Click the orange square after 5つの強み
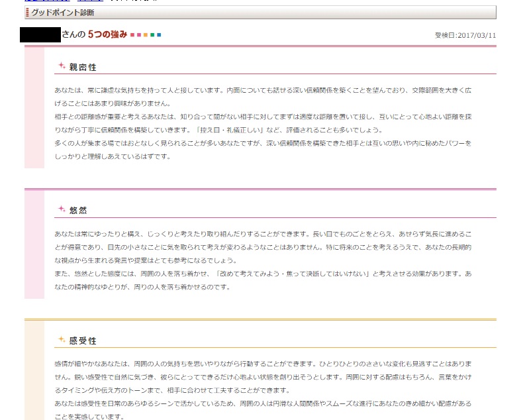The width and height of the screenshot is (523, 420). click(x=146, y=34)
